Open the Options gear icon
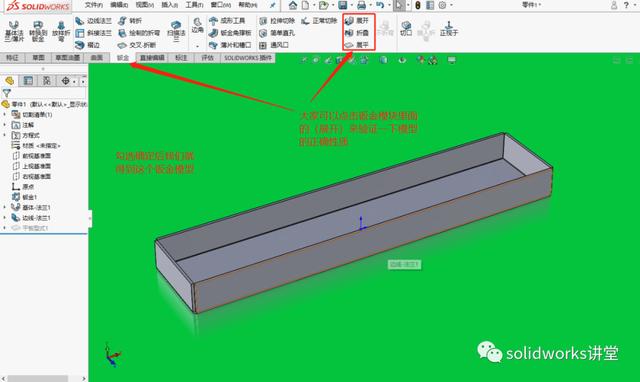This screenshot has width=640, height=382. [442, 5]
